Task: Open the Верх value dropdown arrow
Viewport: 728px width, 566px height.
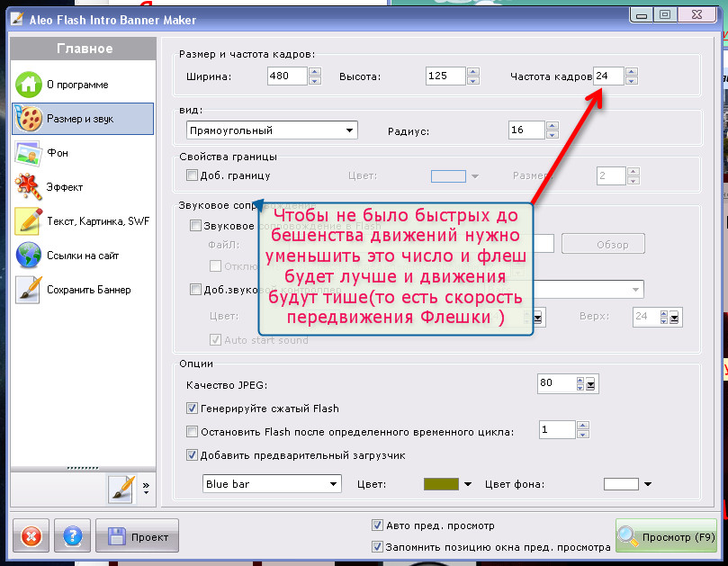Action: tap(674, 318)
